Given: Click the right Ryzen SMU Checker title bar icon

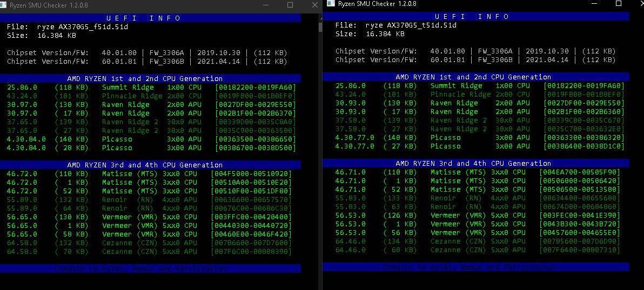Looking at the screenshot, I should coord(331,4).
